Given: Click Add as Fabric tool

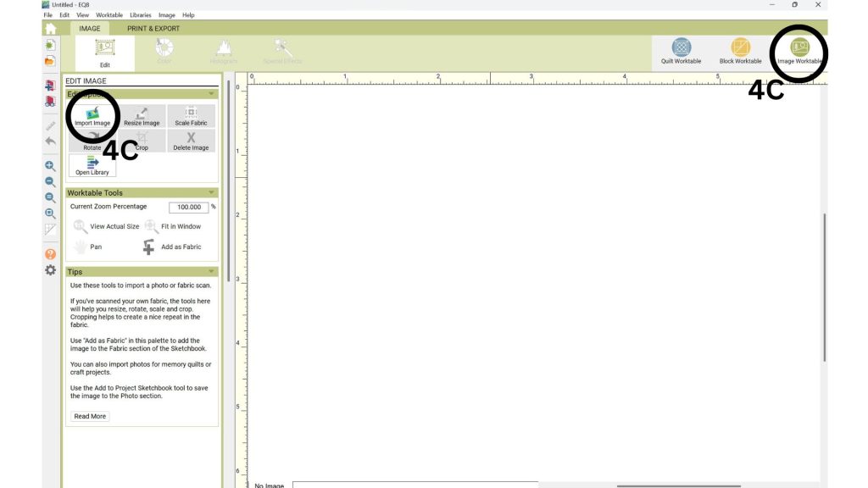Looking at the screenshot, I should click(173, 247).
